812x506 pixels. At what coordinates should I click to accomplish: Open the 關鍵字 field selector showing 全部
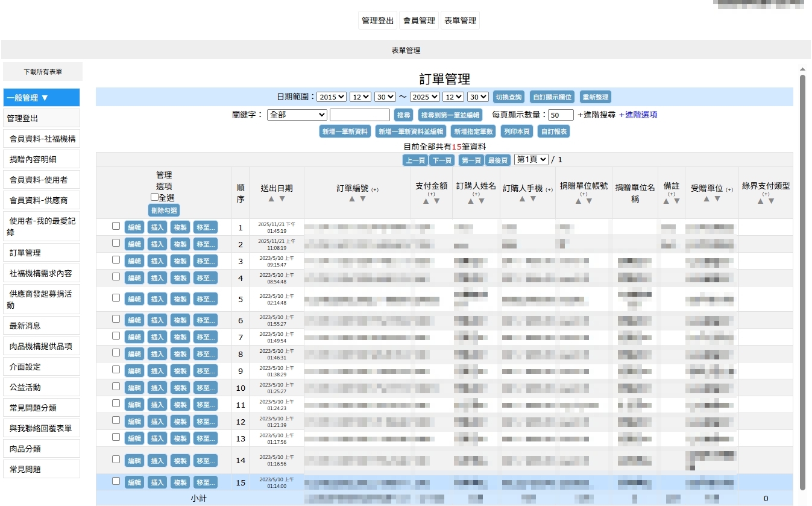pyautogui.click(x=297, y=115)
